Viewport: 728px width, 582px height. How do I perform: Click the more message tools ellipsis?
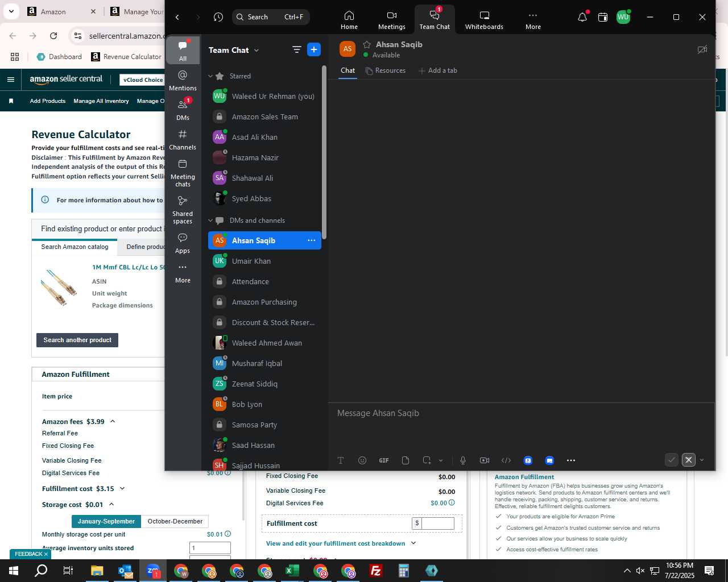[x=571, y=460]
